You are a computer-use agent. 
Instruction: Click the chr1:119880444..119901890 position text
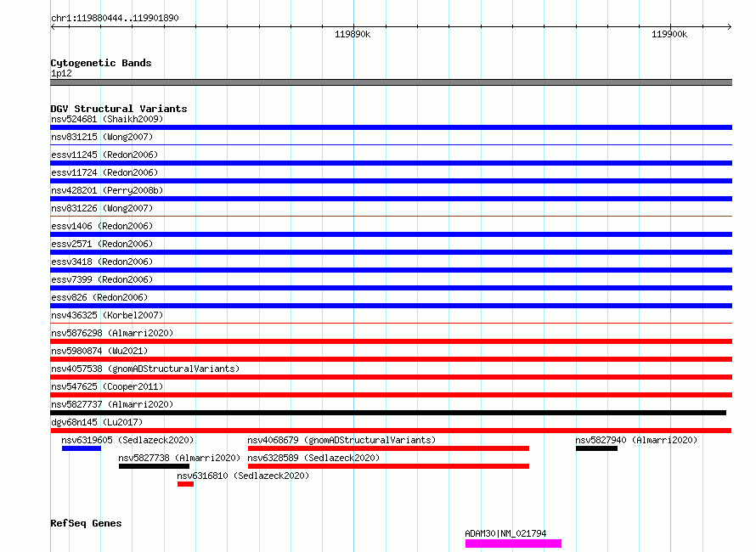(115, 18)
